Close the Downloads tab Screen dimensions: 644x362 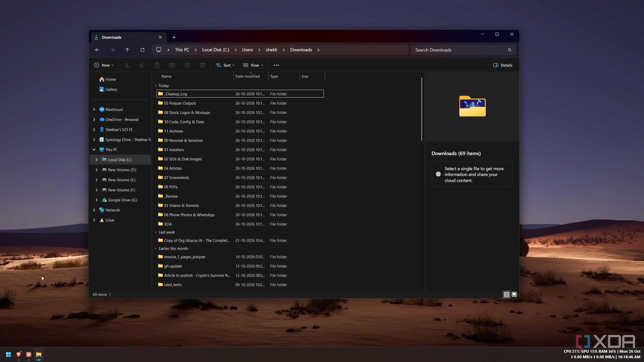160,37
